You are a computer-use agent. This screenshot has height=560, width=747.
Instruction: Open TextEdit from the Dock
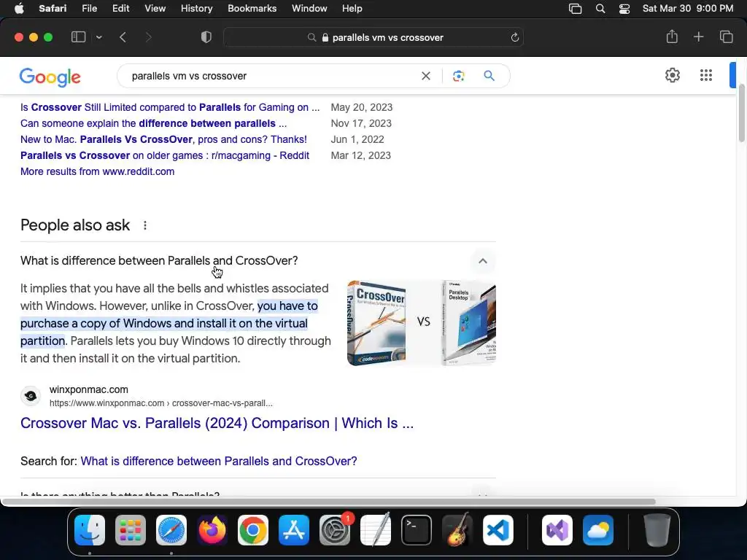376,530
